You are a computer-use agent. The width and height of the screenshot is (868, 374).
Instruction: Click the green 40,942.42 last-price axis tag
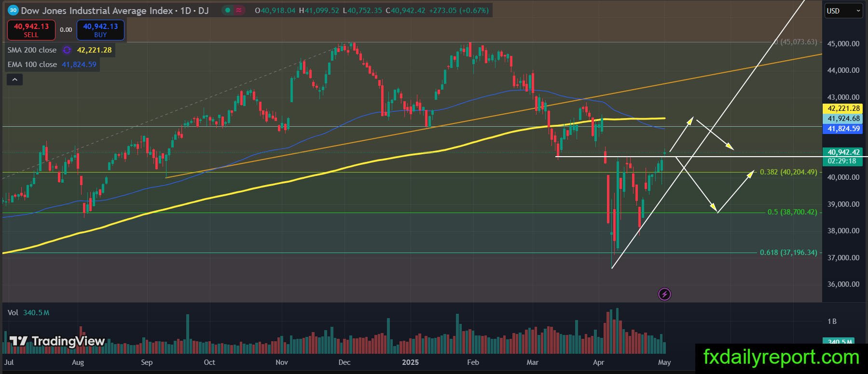click(843, 152)
